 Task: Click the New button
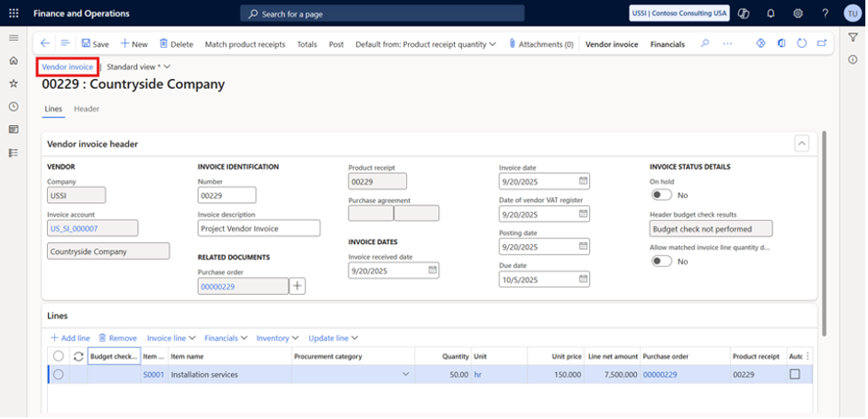click(x=134, y=44)
